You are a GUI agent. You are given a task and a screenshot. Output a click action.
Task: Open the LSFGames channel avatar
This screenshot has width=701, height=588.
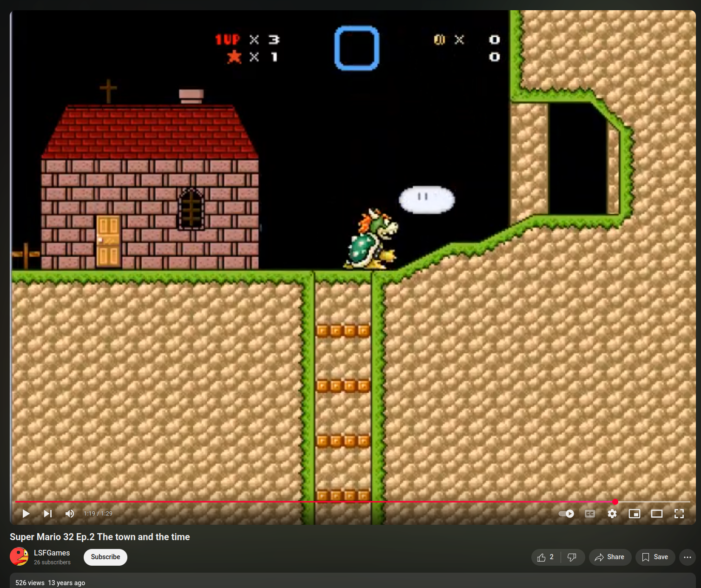click(x=19, y=557)
